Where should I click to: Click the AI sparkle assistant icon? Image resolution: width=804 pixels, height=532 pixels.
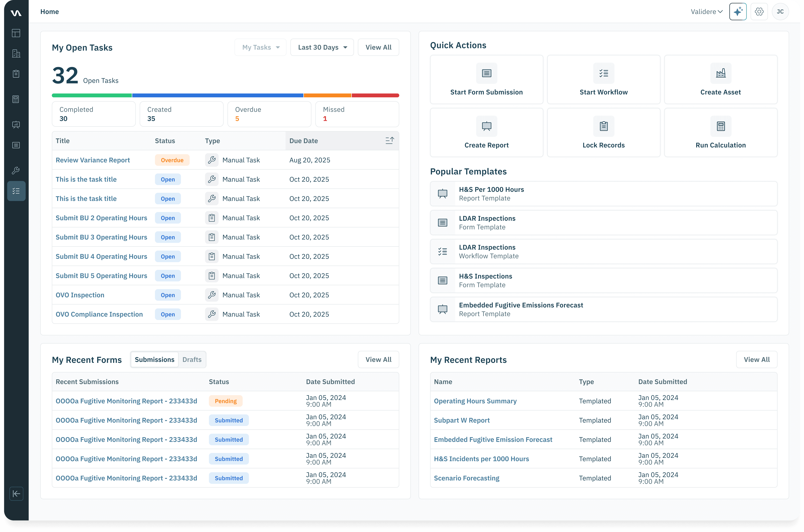pos(737,12)
